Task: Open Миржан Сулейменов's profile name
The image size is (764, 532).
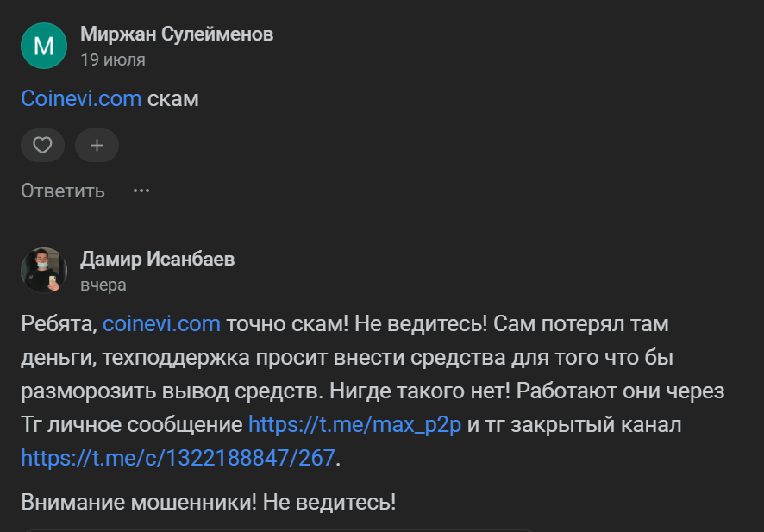Action: [x=177, y=34]
